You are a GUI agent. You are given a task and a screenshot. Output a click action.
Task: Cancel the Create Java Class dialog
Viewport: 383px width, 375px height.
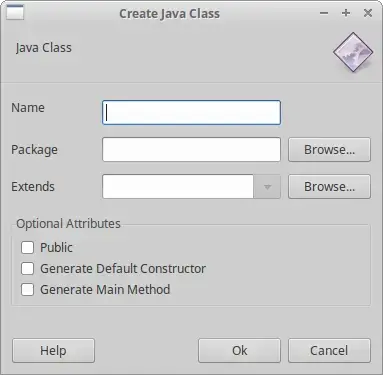(329, 351)
